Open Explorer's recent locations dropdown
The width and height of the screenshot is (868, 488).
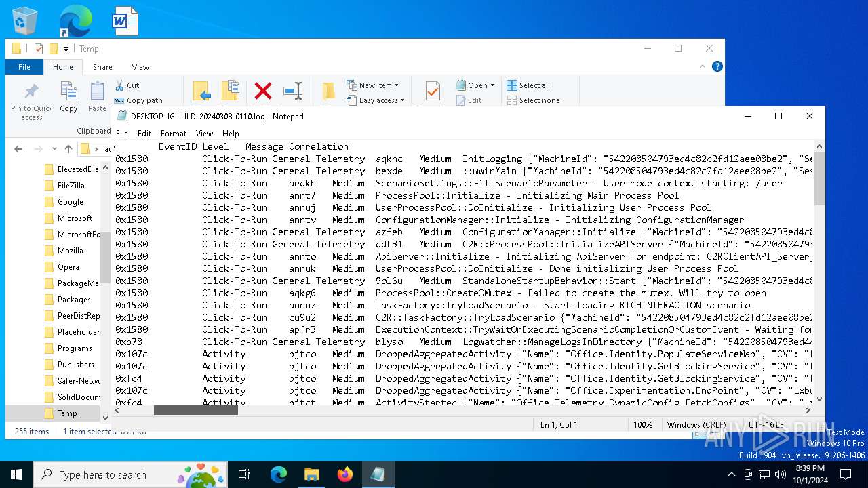(55, 149)
